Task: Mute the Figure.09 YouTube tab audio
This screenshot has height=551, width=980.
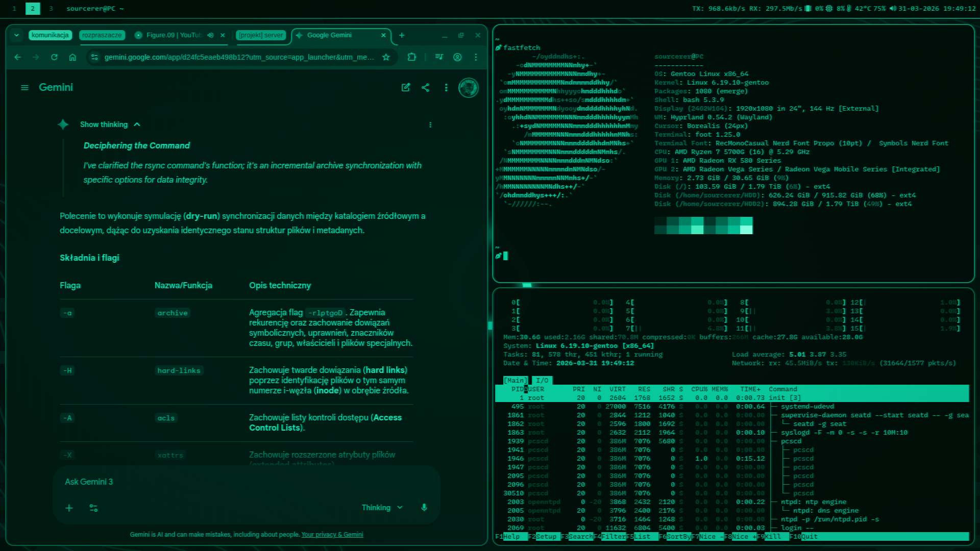Action: pos(210,35)
